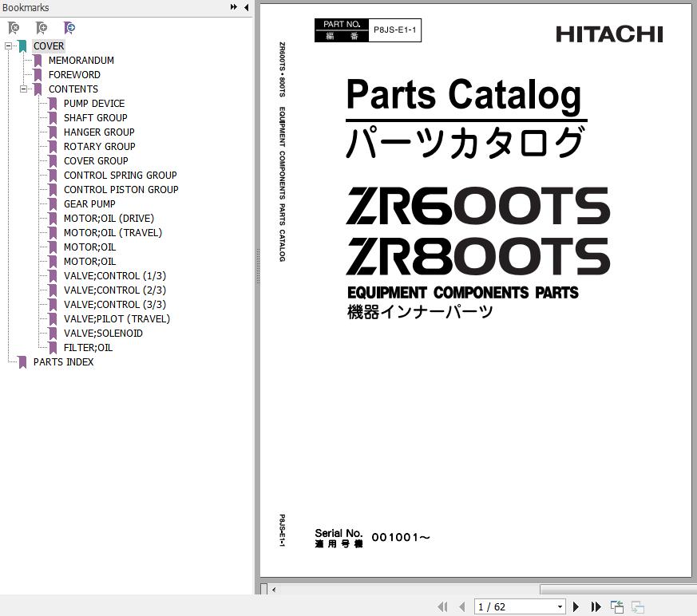Click the FOREWORD bookmark ribbon icon

pyautogui.click(x=38, y=75)
